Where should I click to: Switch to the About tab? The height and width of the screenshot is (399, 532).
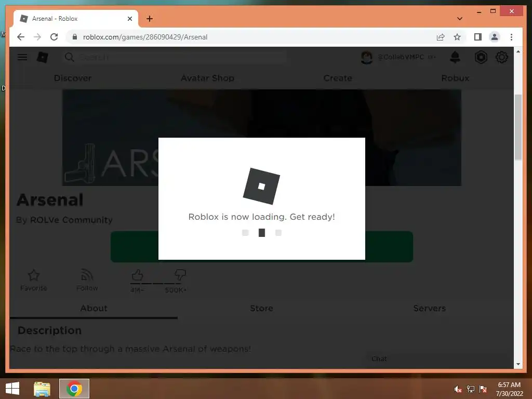tap(94, 308)
